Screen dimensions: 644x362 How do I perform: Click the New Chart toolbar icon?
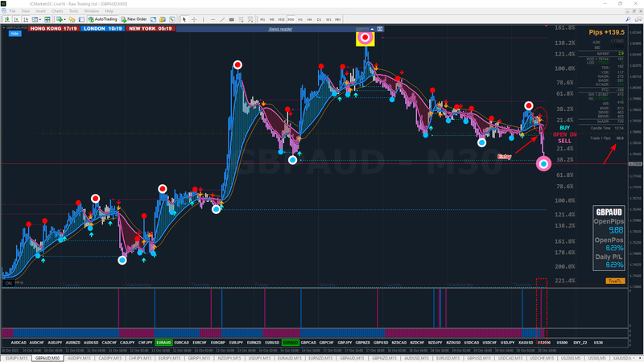tap(7, 19)
